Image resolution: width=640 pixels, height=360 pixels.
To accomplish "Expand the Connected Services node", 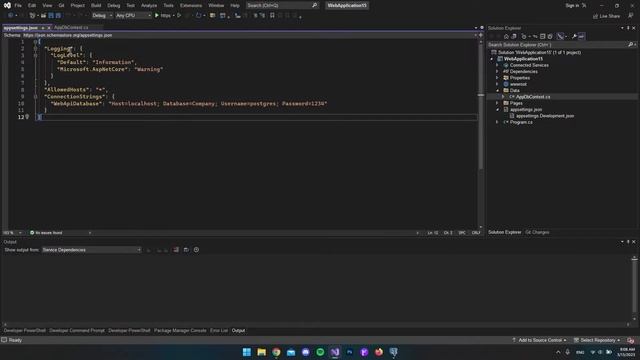I will coord(497,65).
